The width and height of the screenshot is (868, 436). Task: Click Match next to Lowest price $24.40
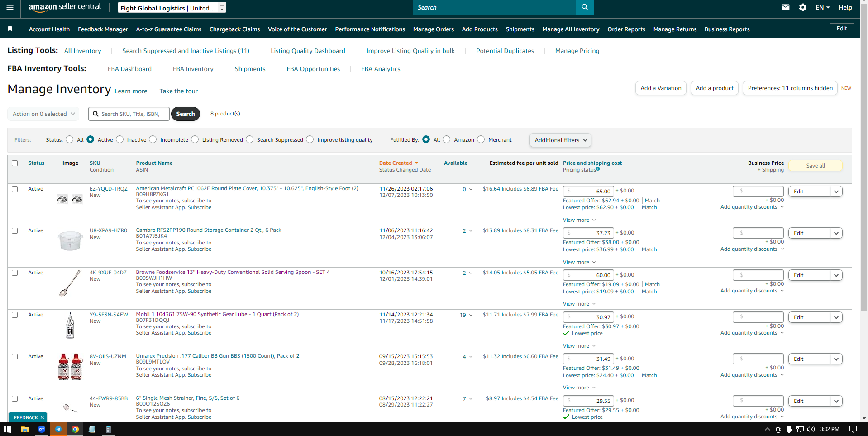(649, 375)
